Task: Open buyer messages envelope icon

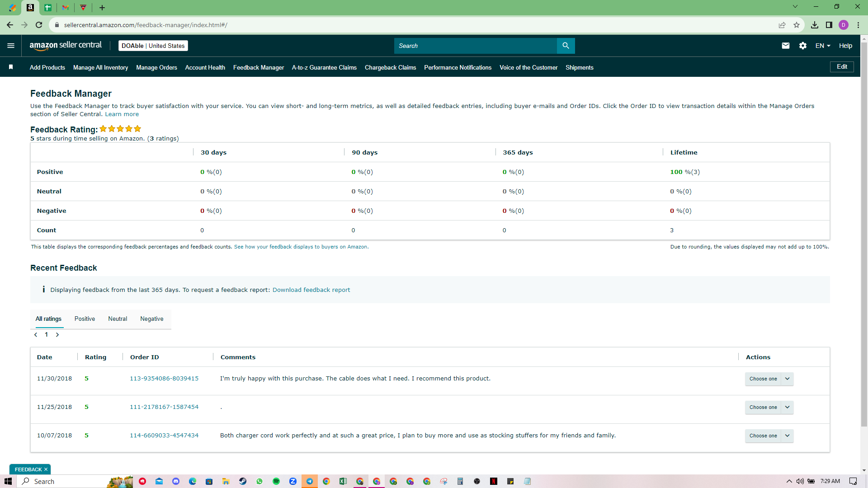Action: coord(786,46)
